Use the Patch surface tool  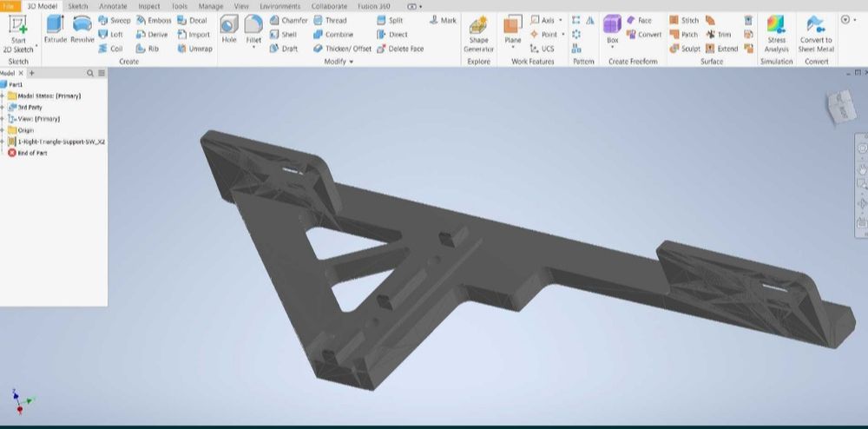coord(684,35)
